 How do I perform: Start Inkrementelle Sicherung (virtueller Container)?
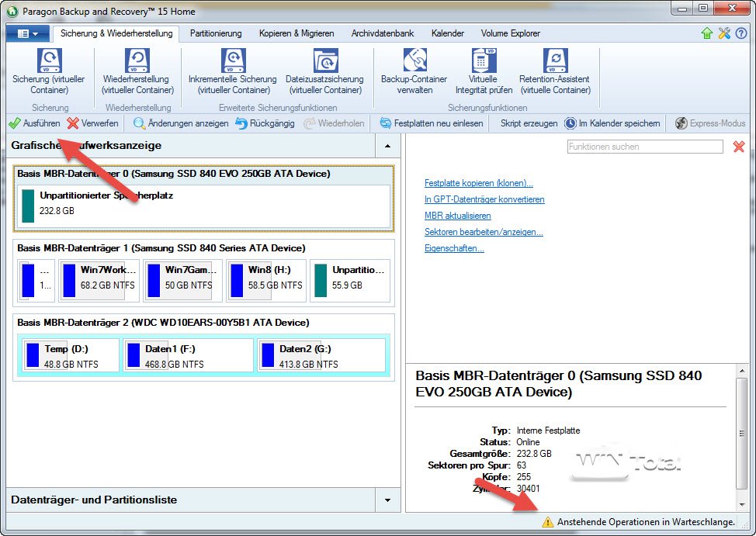coord(233,72)
